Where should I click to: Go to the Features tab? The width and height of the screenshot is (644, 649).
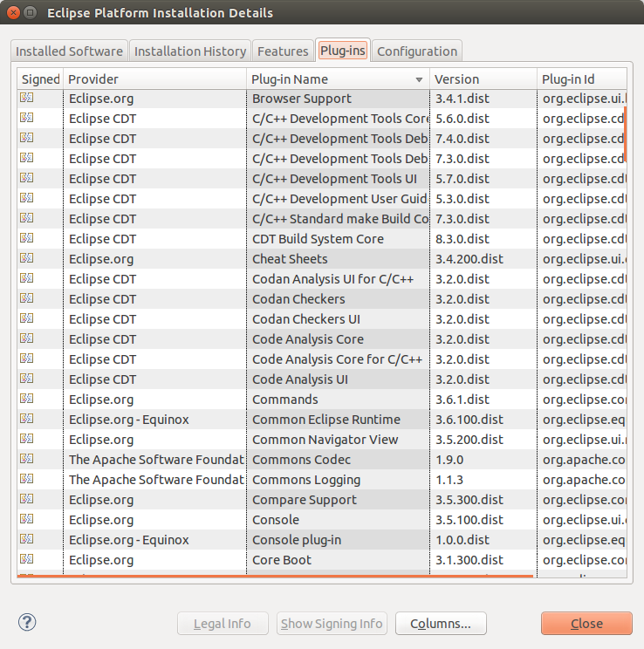pyautogui.click(x=283, y=51)
